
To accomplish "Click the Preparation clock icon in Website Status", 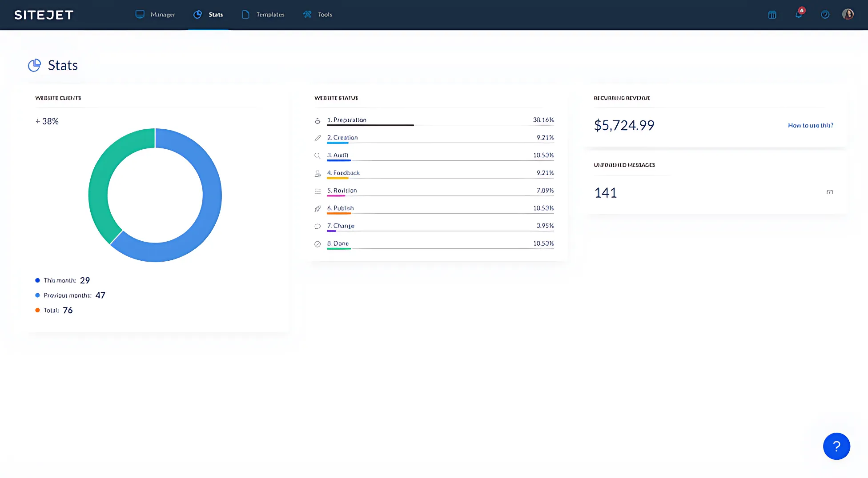I will point(317,120).
